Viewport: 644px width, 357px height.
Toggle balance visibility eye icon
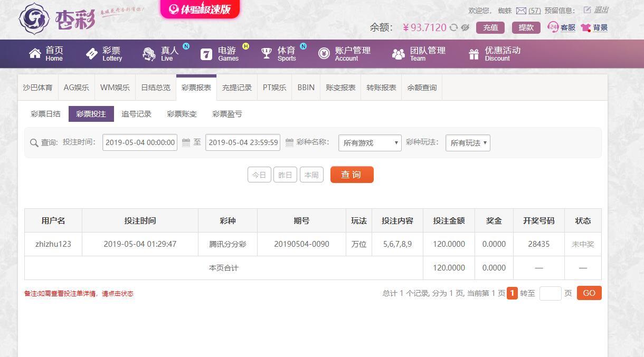pos(465,27)
